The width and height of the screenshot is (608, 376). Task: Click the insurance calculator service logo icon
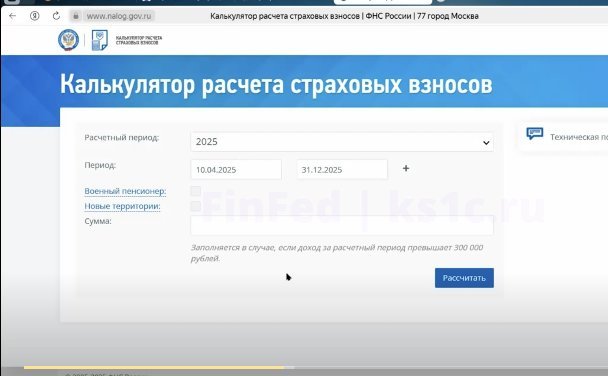click(x=99, y=40)
